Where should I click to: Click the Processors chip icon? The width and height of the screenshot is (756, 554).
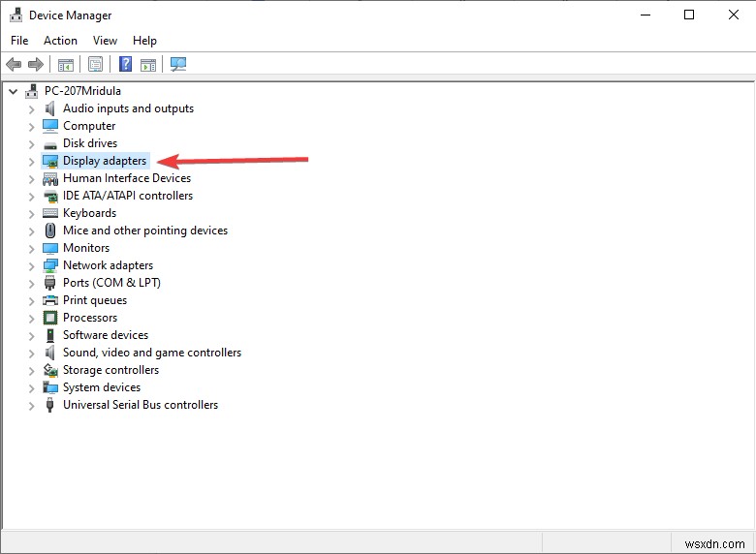(x=50, y=318)
